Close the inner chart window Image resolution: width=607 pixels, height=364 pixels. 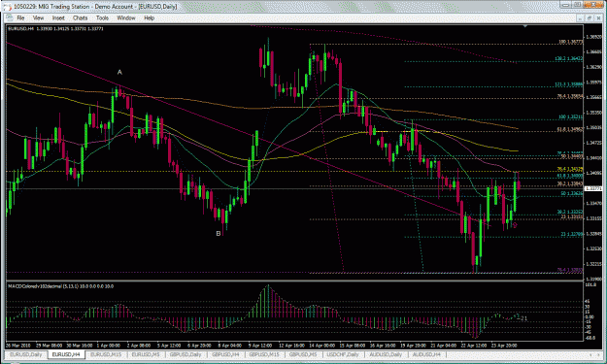[x=598, y=17]
